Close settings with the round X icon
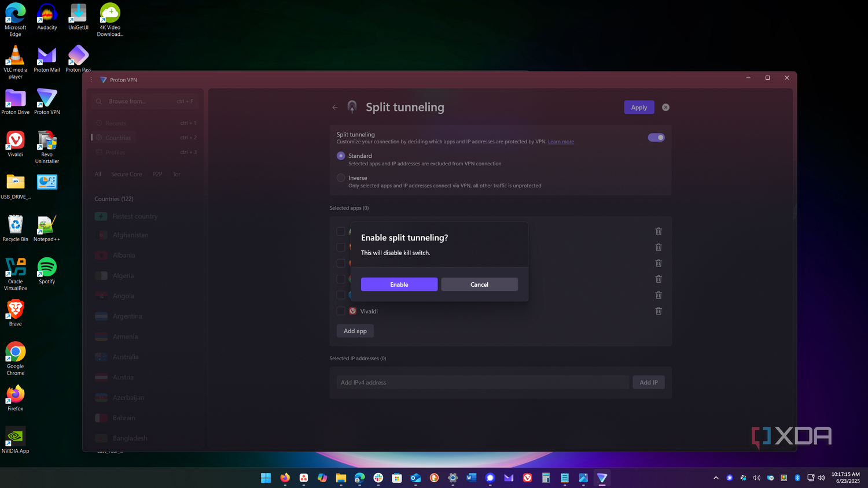Image resolution: width=868 pixels, height=488 pixels. (665, 108)
